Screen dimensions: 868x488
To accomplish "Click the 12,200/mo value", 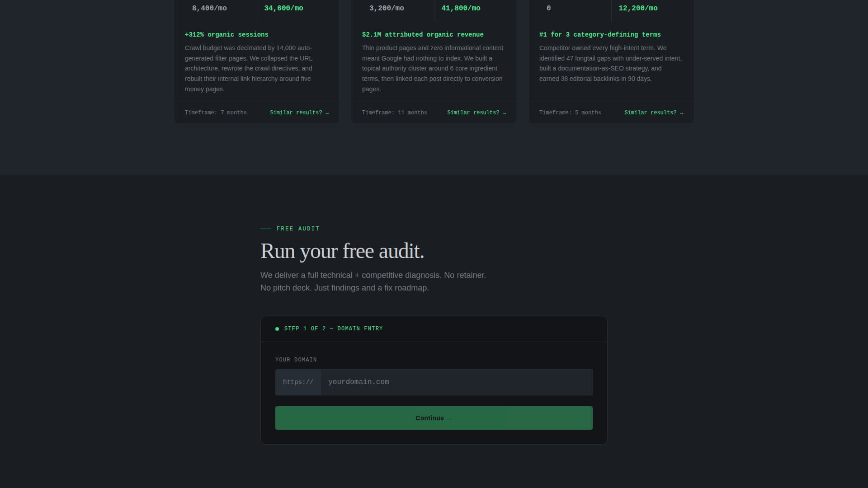I will [638, 8].
